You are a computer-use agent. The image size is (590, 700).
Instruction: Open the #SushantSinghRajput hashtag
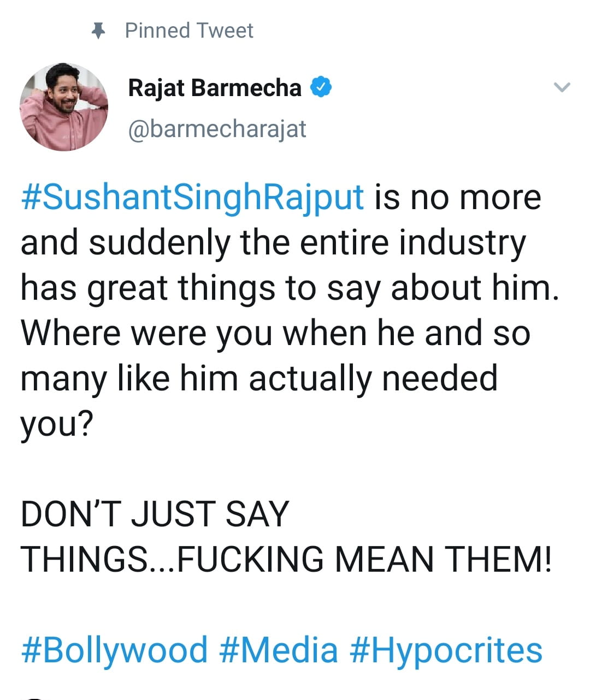point(192,197)
